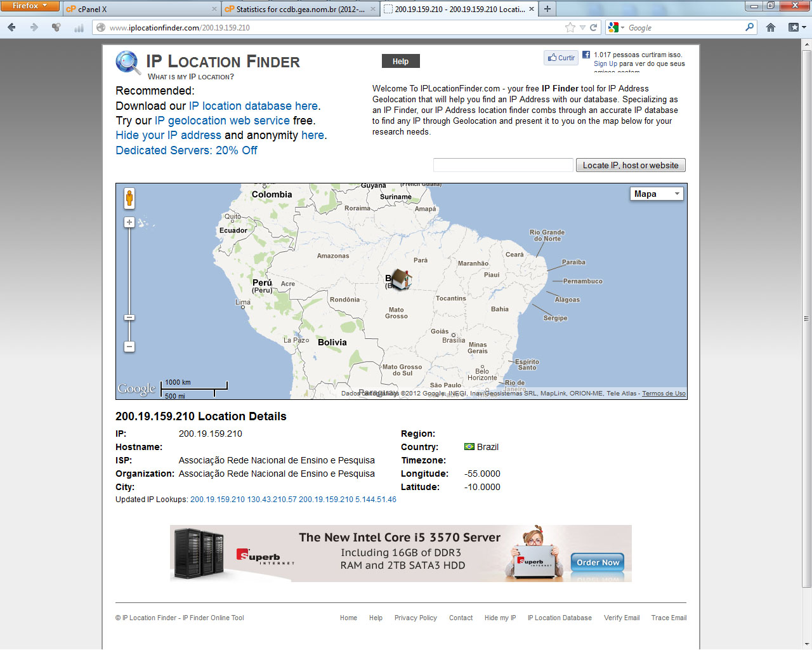
Task: Bookmark this page with the star icon
Action: 570,27
